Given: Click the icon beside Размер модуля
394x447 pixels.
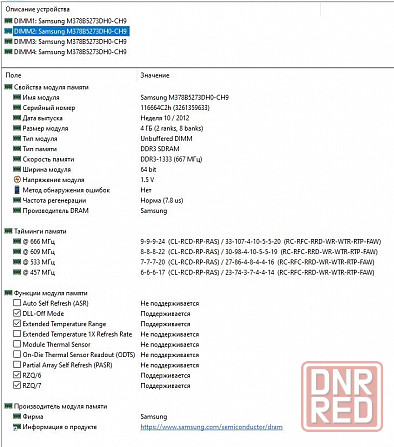Looking at the screenshot, I should tap(17, 128).
